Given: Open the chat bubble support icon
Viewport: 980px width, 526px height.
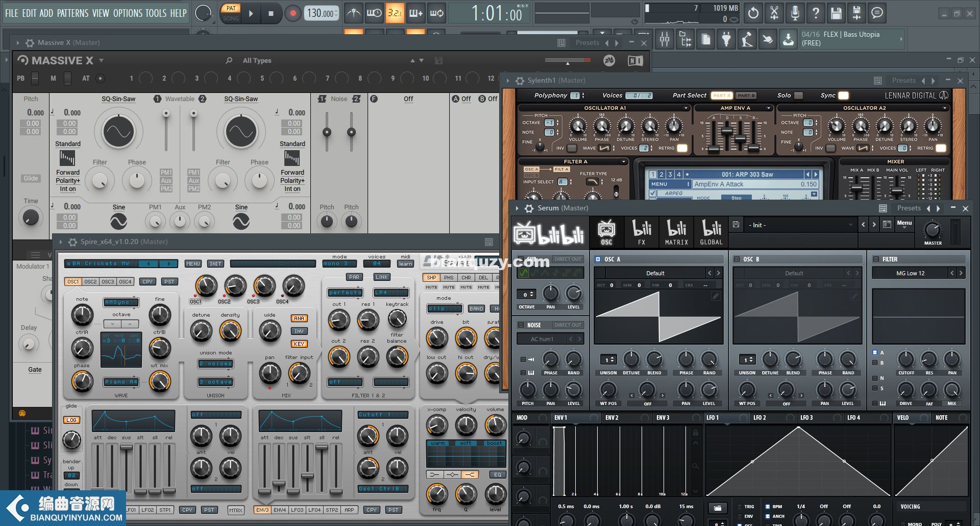Looking at the screenshot, I should point(877,13).
